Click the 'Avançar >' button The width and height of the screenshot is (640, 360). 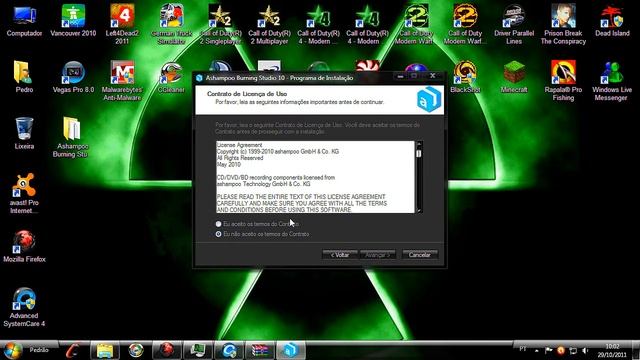[x=378, y=255]
